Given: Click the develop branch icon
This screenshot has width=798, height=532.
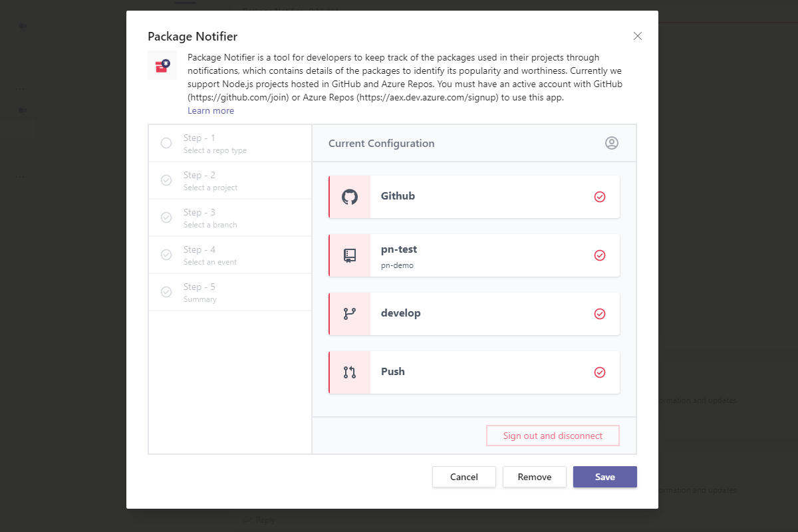Looking at the screenshot, I should pyautogui.click(x=350, y=314).
